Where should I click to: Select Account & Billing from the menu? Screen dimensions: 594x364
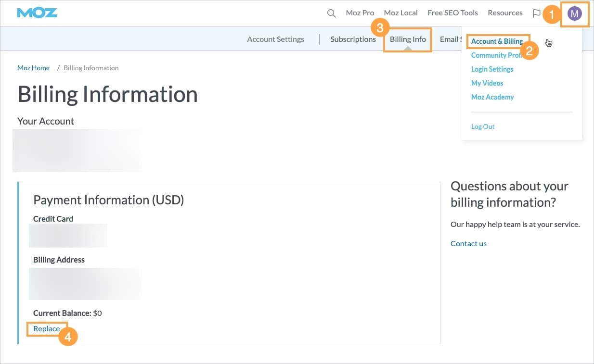(x=497, y=41)
